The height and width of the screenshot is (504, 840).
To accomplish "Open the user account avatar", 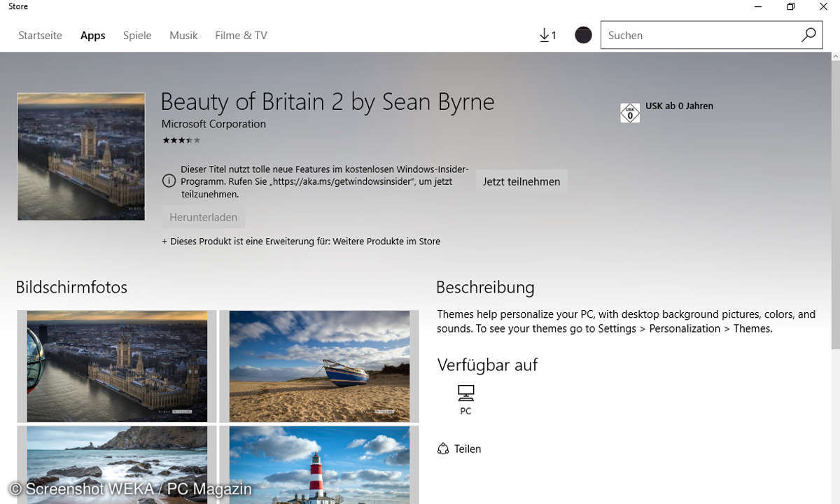I will [583, 35].
